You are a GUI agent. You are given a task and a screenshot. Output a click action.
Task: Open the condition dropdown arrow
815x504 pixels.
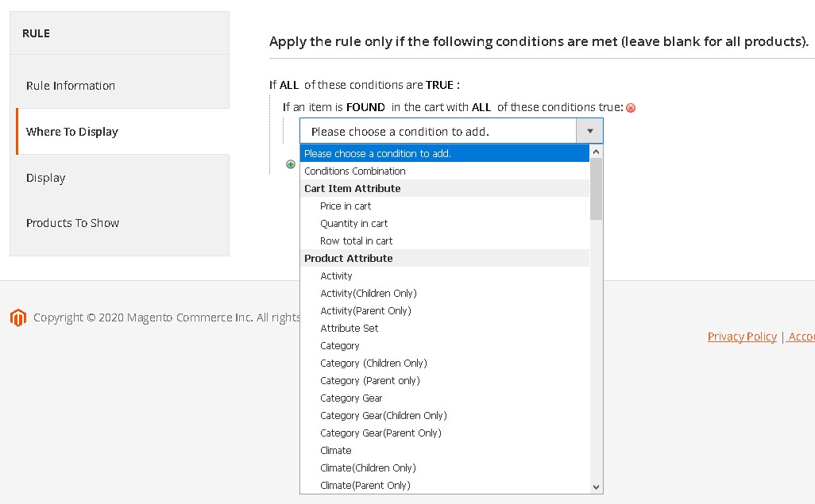tap(589, 131)
